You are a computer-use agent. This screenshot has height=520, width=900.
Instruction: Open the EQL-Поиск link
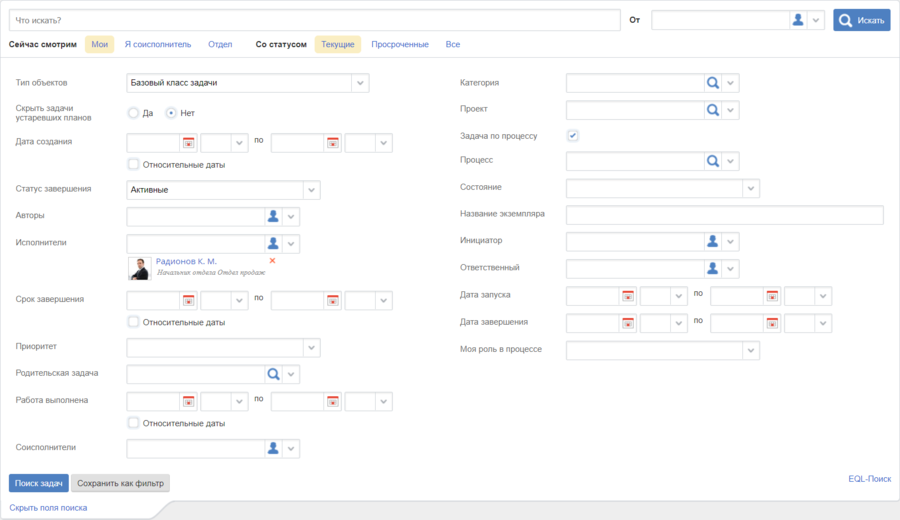[868, 479]
